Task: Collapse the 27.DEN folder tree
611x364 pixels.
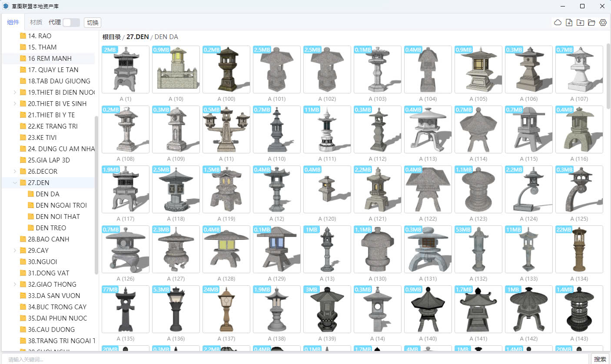Action: pyautogui.click(x=15, y=182)
